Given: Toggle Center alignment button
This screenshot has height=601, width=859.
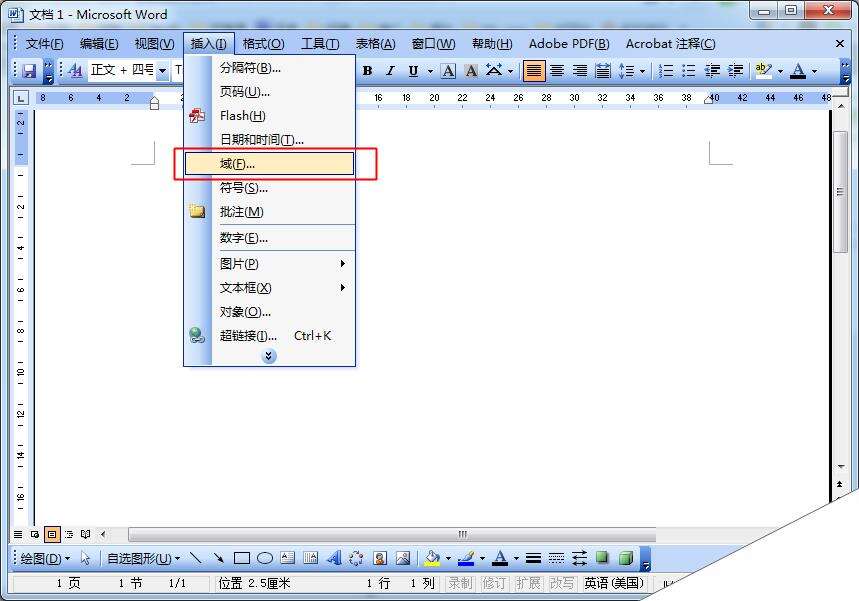Looking at the screenshot, I should click(557, 71).
